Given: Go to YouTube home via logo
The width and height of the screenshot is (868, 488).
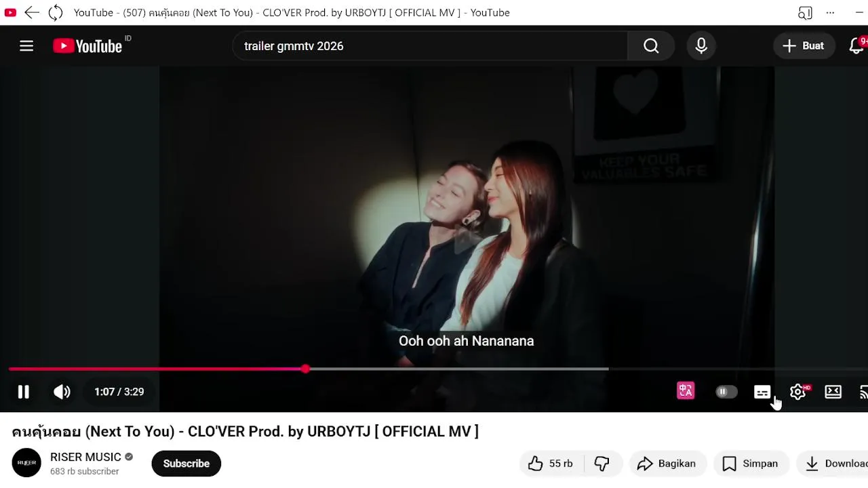Looking at the screenshot, I should pos(87,46).
